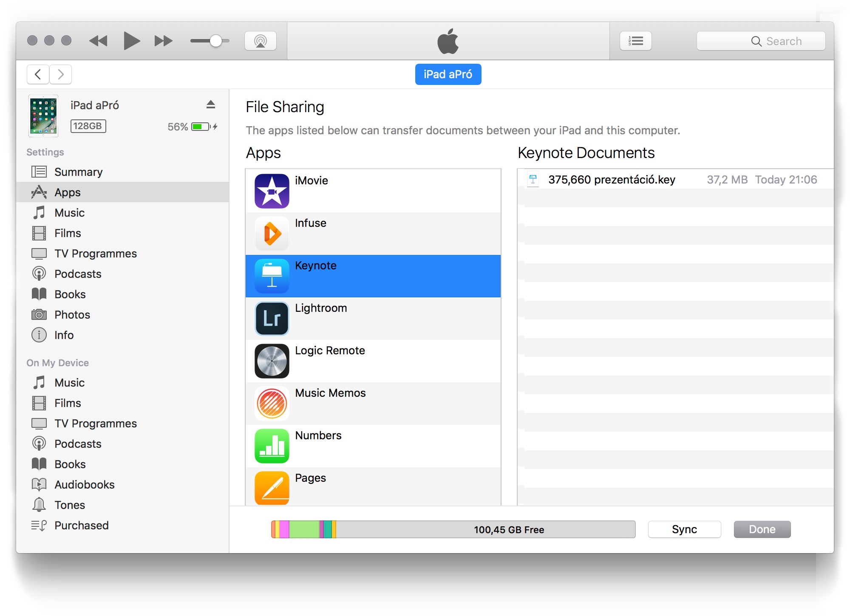Click Podcasts icon under On My Device
This screenshot has height=616, width=850.
[39, 444]
